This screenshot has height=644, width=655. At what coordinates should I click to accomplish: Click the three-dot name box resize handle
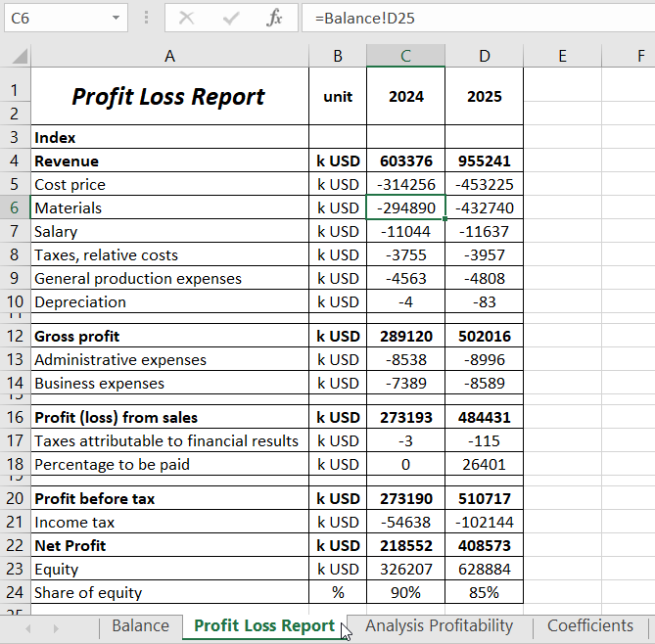146,18
